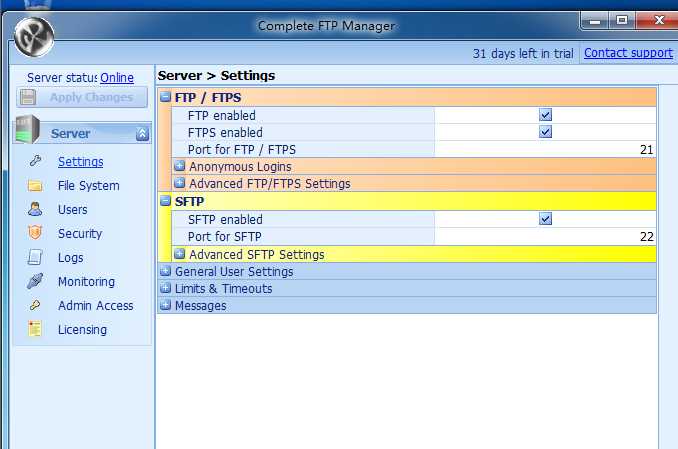Open the File System page
Image resolution: width=678 pixels, height=449 pixels.
[x=89, y=186]
